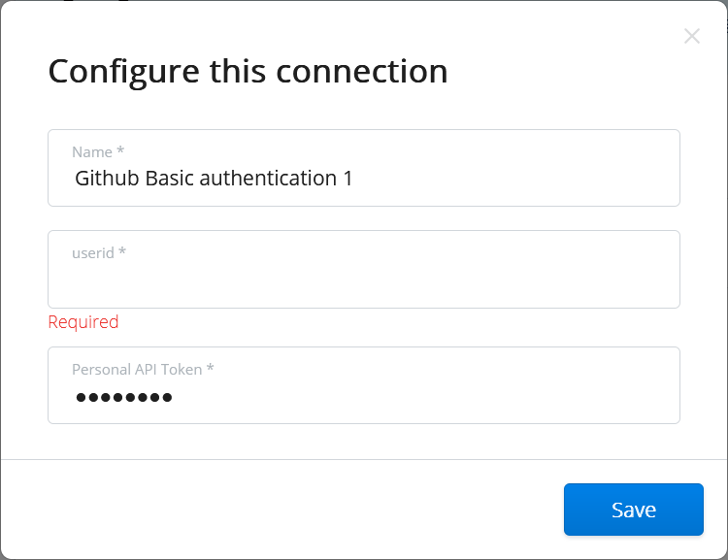
Task: Focus the Name input field
Action: pos(363,179)
